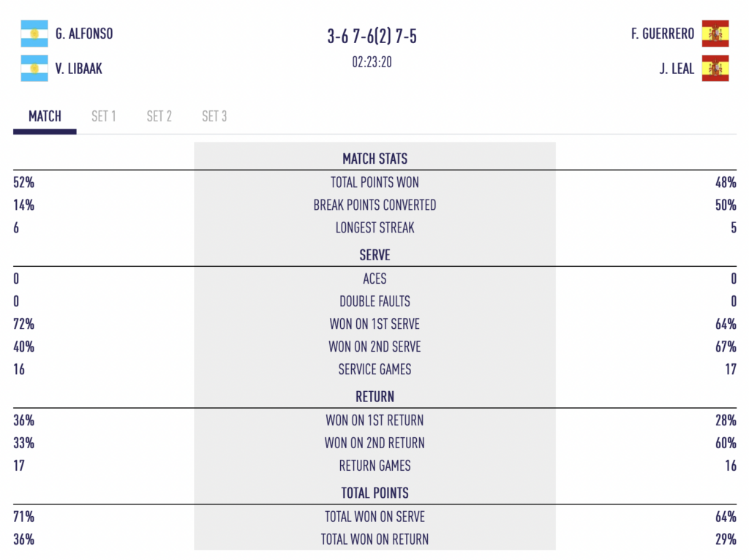Click Argentina flag next to G. Alfonso
Viewport: 749px width, 560px height.
34,34
